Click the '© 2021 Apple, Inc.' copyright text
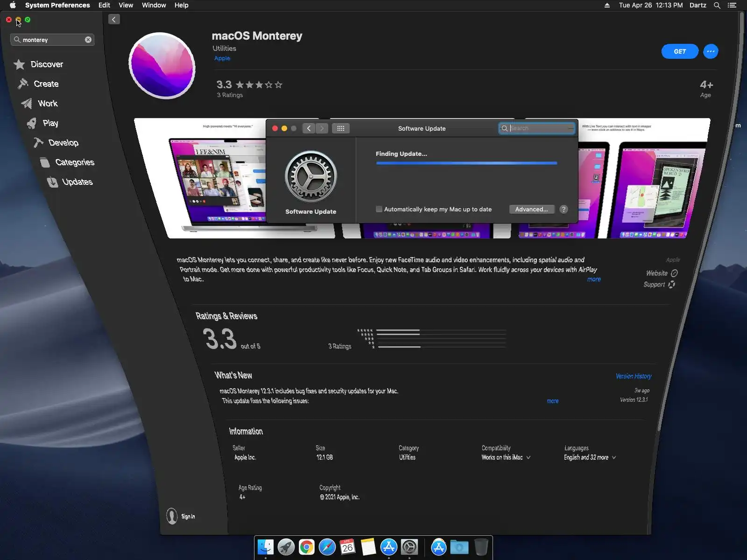The image size is (747, 560). coord(339,497)
